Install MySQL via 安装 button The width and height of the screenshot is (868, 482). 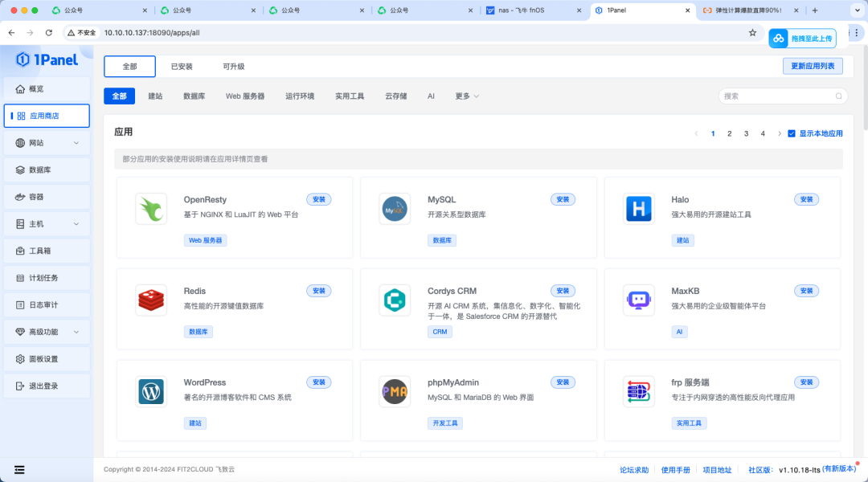click(563, 200)
